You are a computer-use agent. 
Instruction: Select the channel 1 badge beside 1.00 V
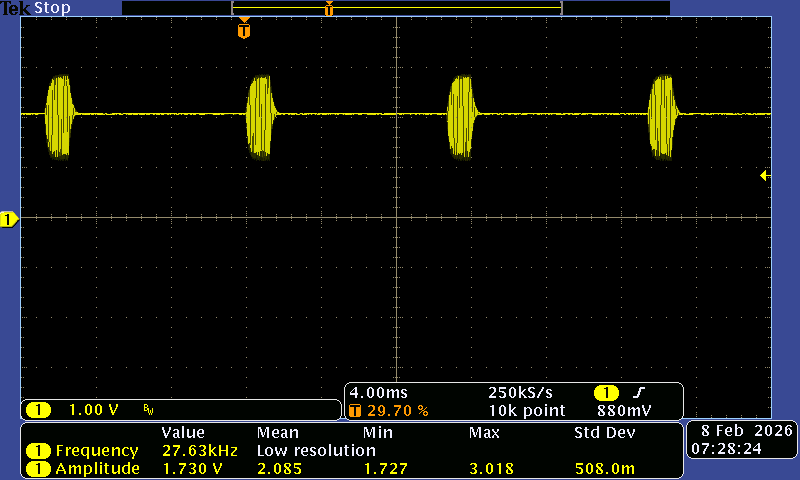38,410
